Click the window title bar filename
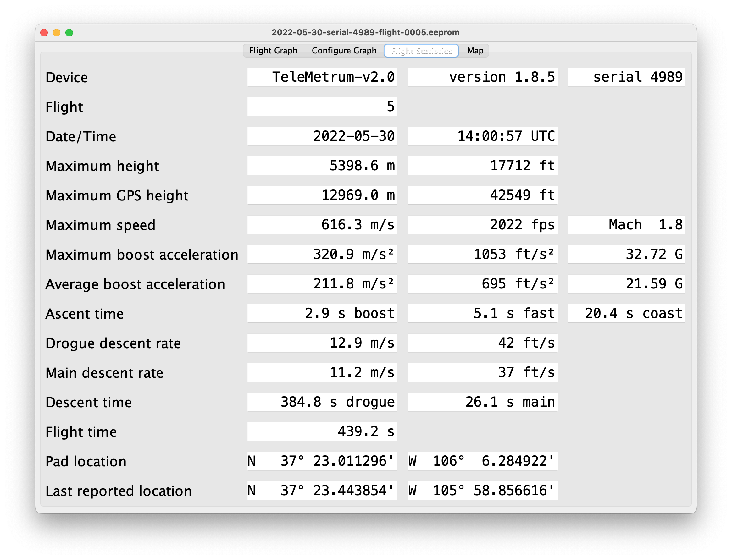The image size is (732, 560). [x=365, y=33]
